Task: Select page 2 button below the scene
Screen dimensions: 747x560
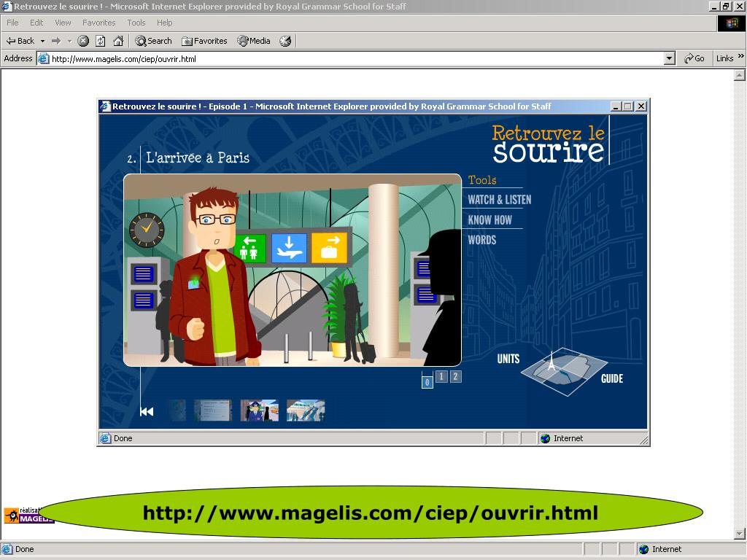Action: pos(455,377)
